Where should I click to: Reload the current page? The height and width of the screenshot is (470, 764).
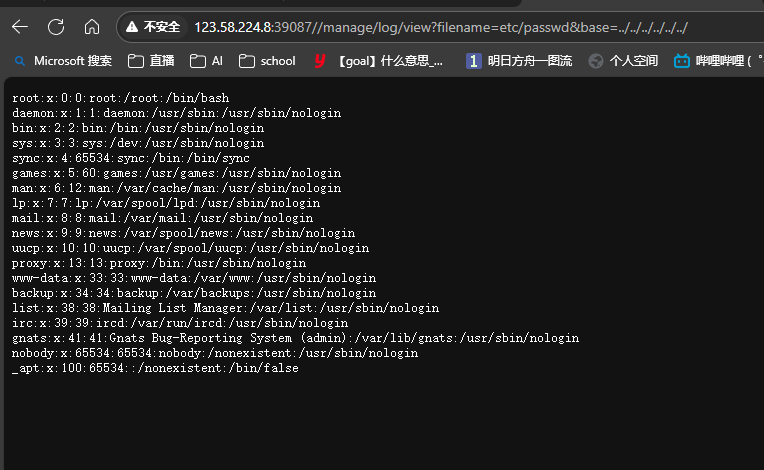56,27
